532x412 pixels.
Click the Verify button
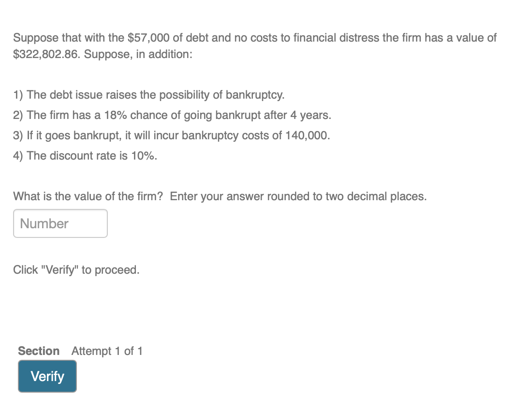click(x=47, y=376)
